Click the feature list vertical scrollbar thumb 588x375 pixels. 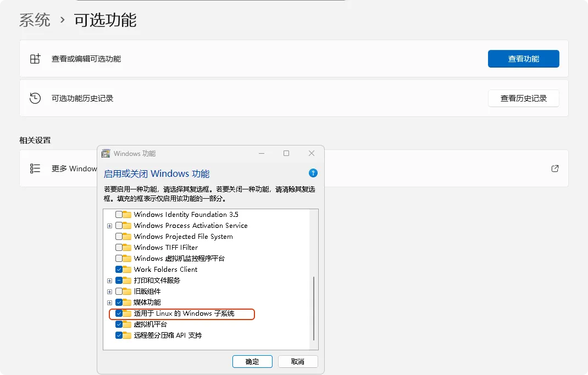tap(313, 309)
